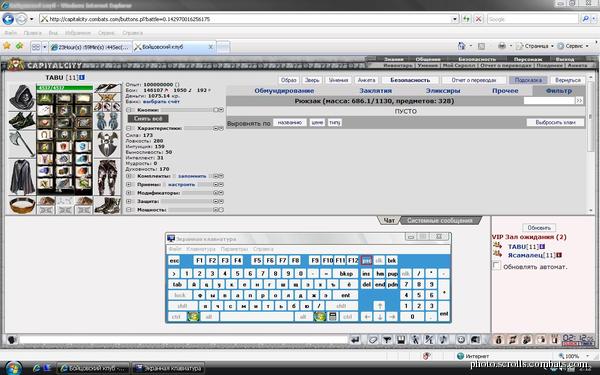Click the equipped boots slot

pos(108,205)
